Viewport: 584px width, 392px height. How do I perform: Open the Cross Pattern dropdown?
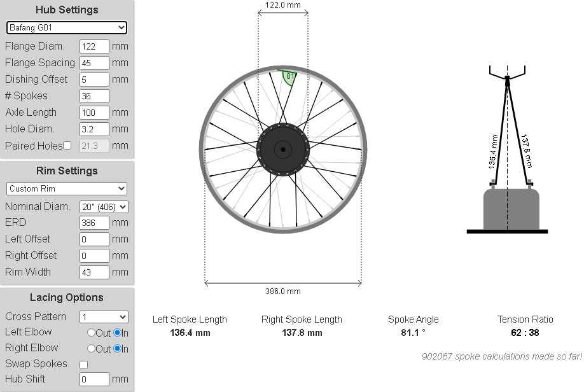point(104,317)
